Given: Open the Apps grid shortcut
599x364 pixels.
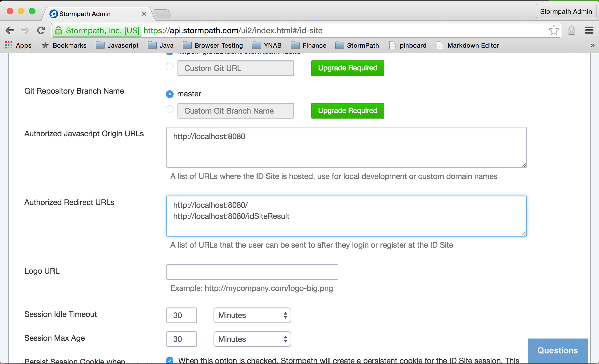Looking at the screenshot, I should 18,45.
